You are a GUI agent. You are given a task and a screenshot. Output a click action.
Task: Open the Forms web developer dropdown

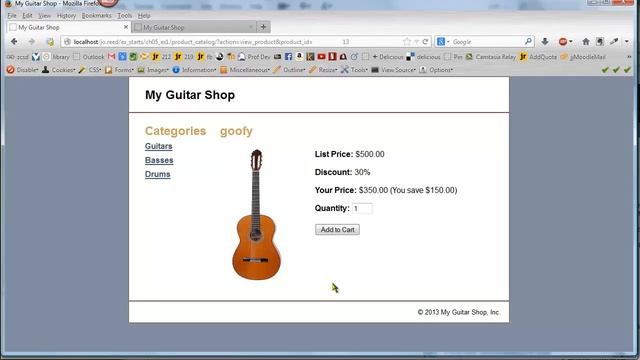119,70
